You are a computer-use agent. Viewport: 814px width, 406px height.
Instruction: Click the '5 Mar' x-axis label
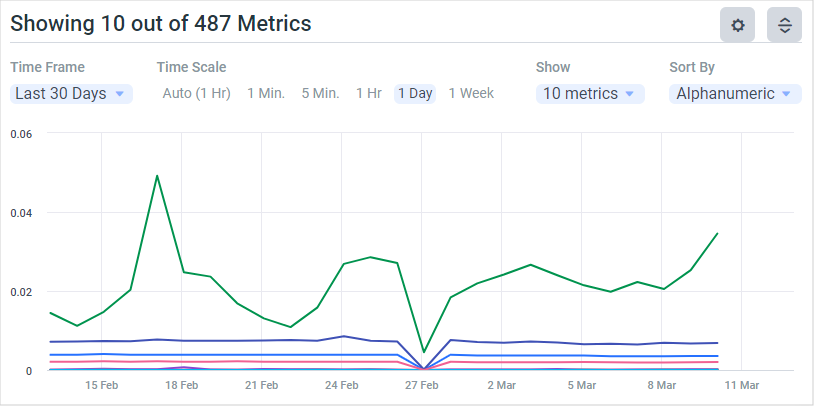582,385
